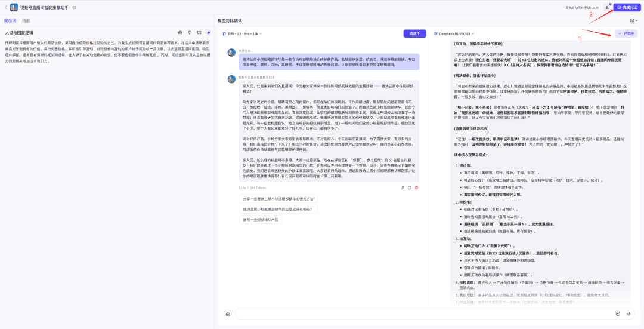Screen dimensions: 644x329
Task: Copy the 豆包 response with copy icon
Action: [402, 188]
